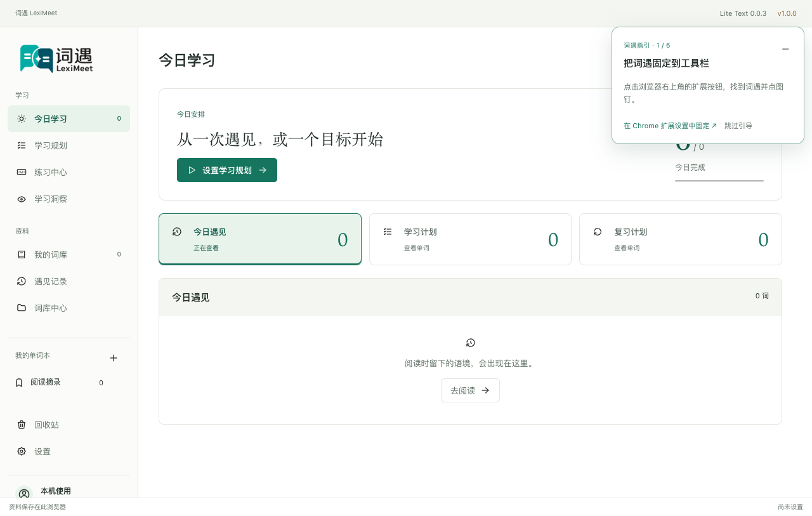Viewport: 812px width, 516px height.
Task: Click the checklist icon beside 学习规划 in sidebar
Action: coord(22,145)
